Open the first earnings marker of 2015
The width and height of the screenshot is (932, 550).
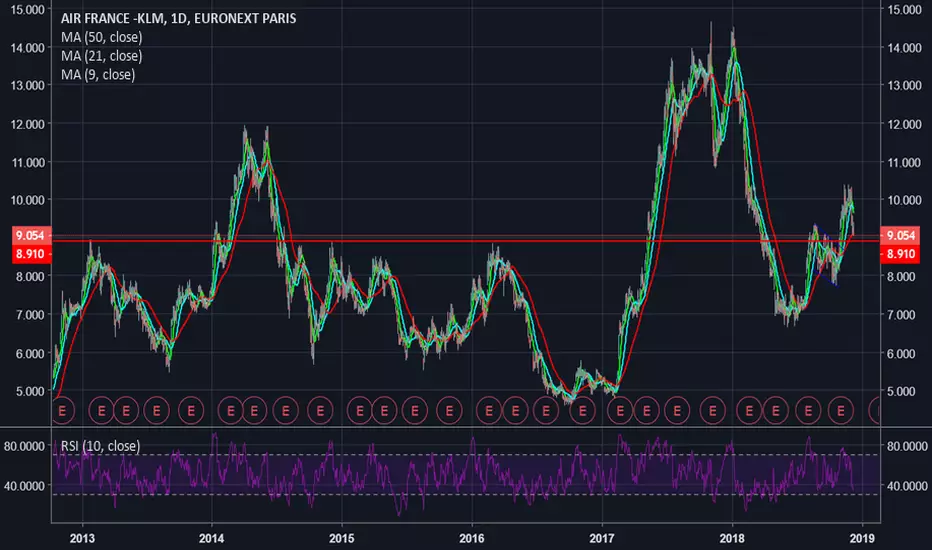pyautogui.click(x=360, y=410)
